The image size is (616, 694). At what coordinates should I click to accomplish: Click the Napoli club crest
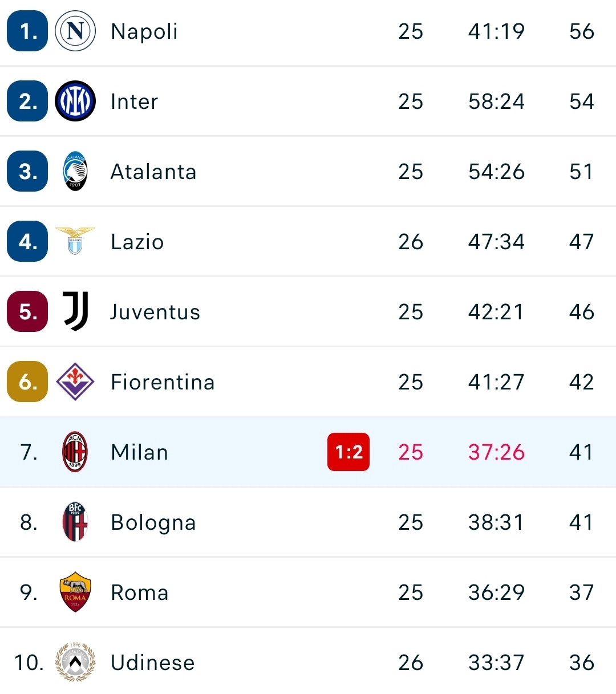click(x=74, y=31)
